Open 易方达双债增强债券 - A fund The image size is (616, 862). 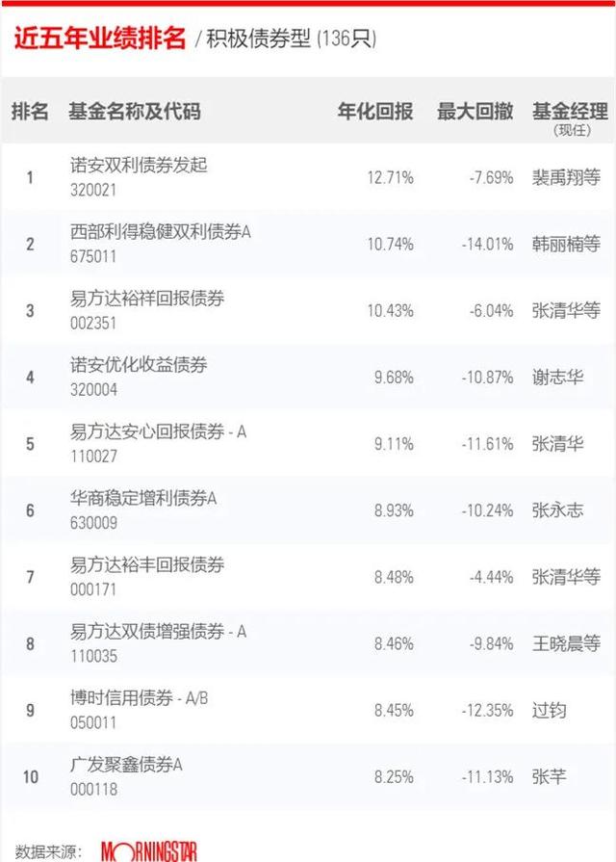[x=158, y=631]
